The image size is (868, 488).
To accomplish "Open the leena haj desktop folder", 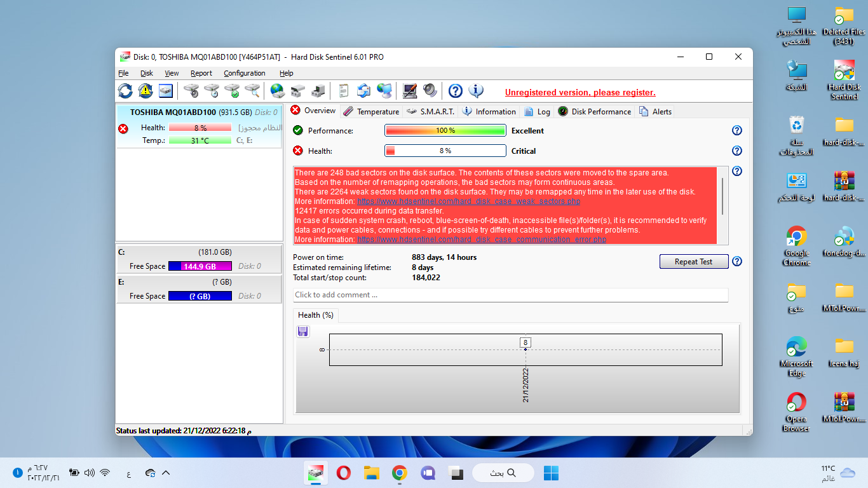I will [x=844, y=353].
